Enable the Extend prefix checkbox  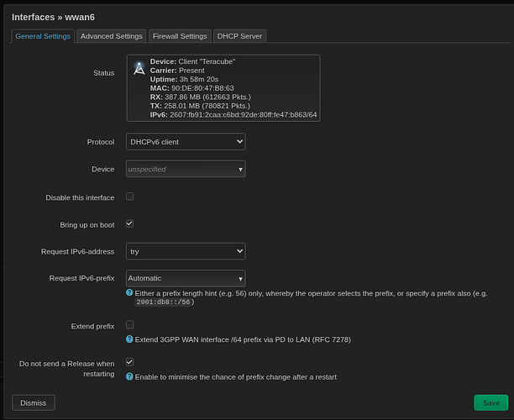click(130, 324)
